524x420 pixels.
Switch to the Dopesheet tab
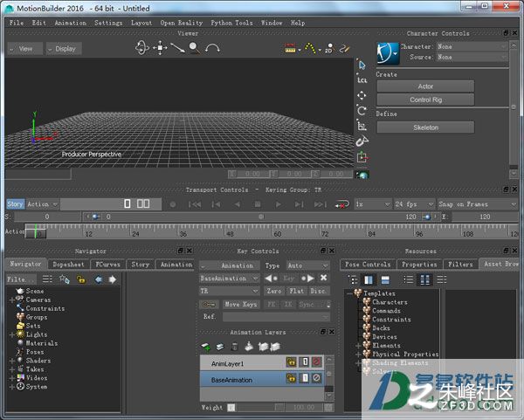point(68,265)
